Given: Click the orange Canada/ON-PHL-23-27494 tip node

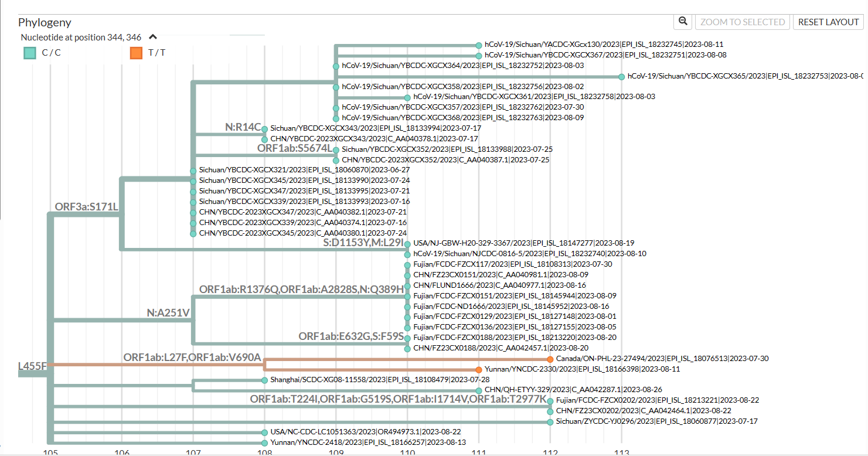Looking at the screenshot, I should click(x=549, y=358).
